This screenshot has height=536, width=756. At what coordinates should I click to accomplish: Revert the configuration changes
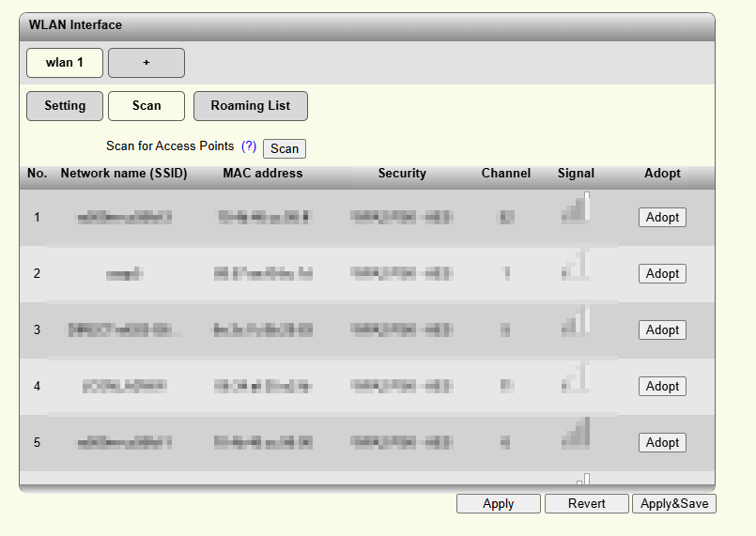pos(586,504)
